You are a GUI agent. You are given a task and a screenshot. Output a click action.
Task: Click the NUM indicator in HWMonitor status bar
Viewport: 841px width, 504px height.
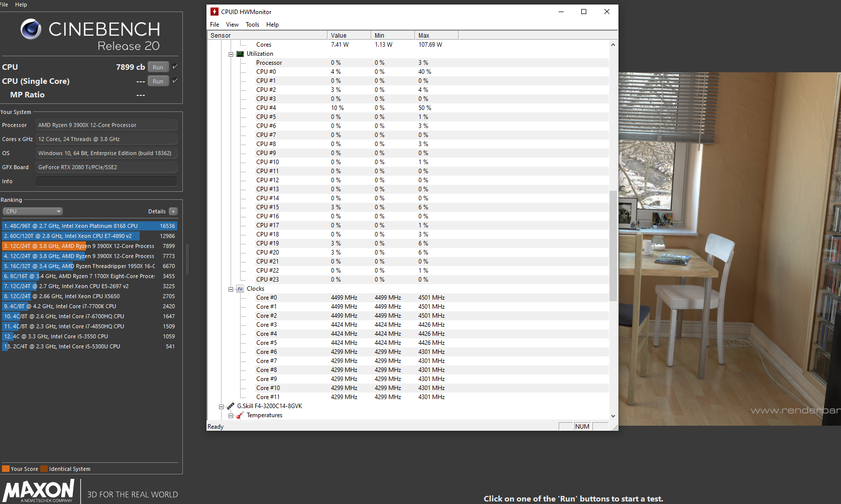coord(582,427)
